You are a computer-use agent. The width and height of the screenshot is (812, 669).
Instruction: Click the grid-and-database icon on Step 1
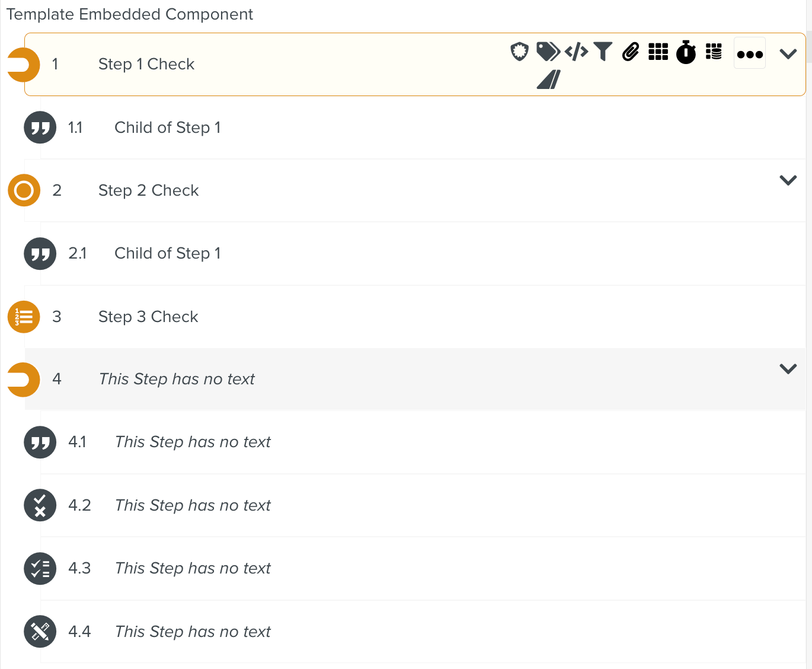coord(714,52)
